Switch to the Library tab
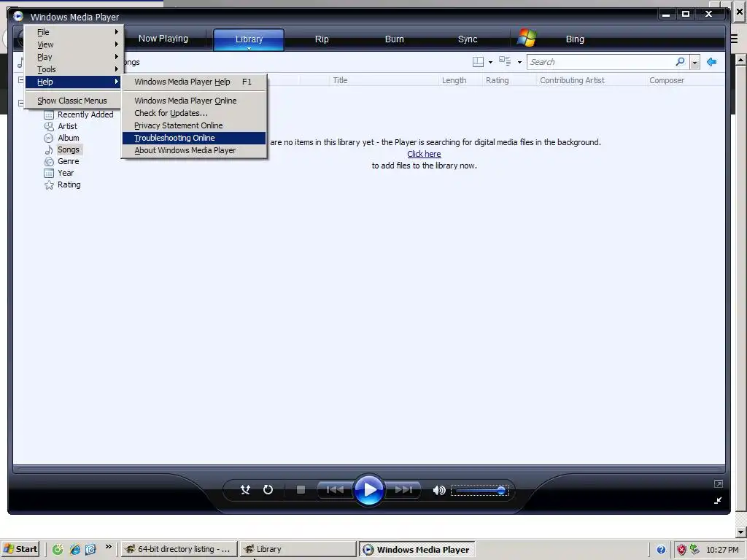The width and height of the screenshot is (747, 560). [249, 39]
